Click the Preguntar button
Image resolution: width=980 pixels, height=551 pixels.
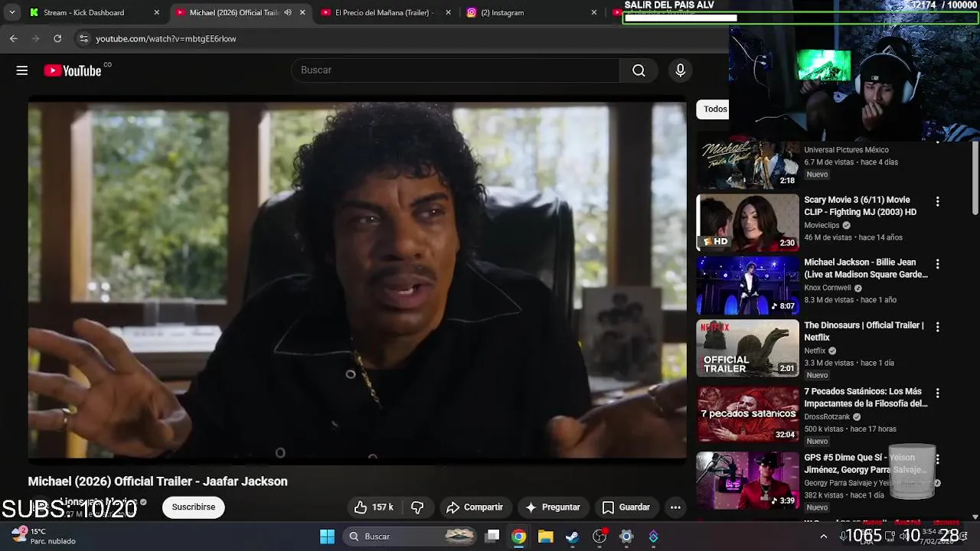click(x=553, y=507)
